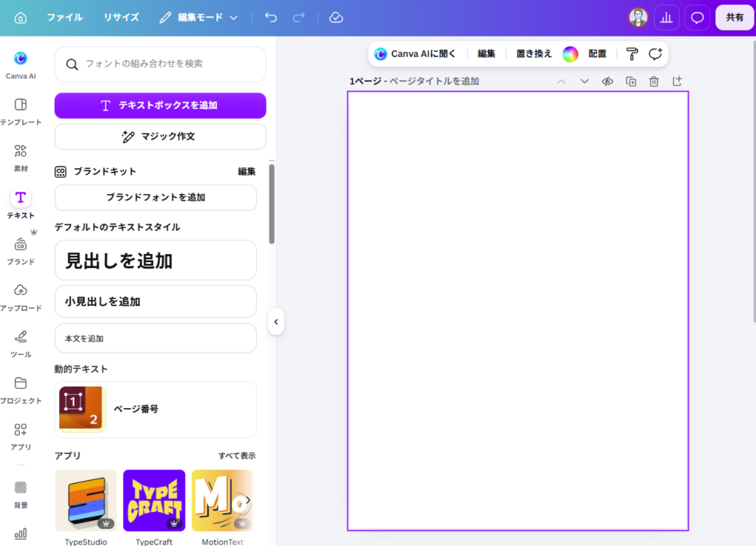Insert the ページ番号 dynamic text
The image size is (756, 546).
pyautogui.click(x=155, y=409)
